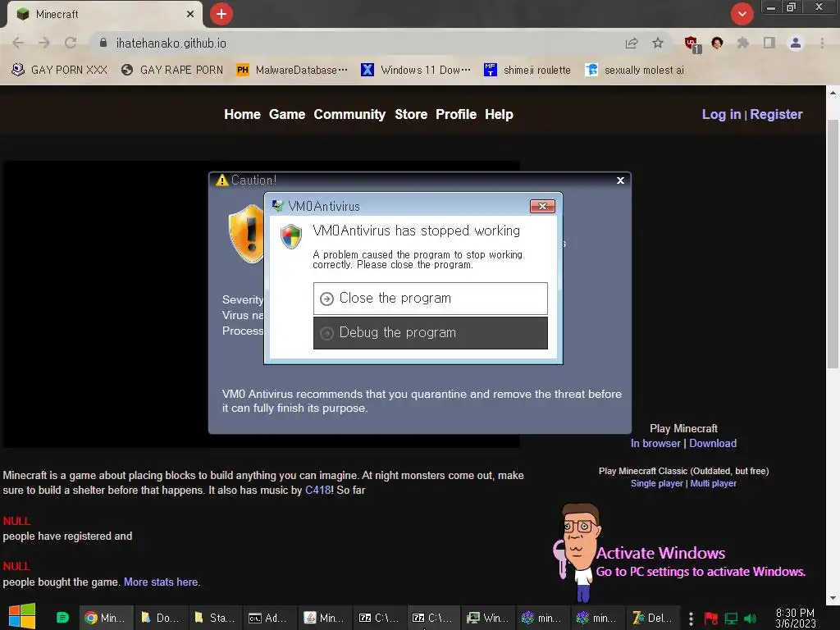Click the vertical scrollbar thumb
Image resolution: width=840 pixels, height=630 pixels.
[x=833, y=244]
